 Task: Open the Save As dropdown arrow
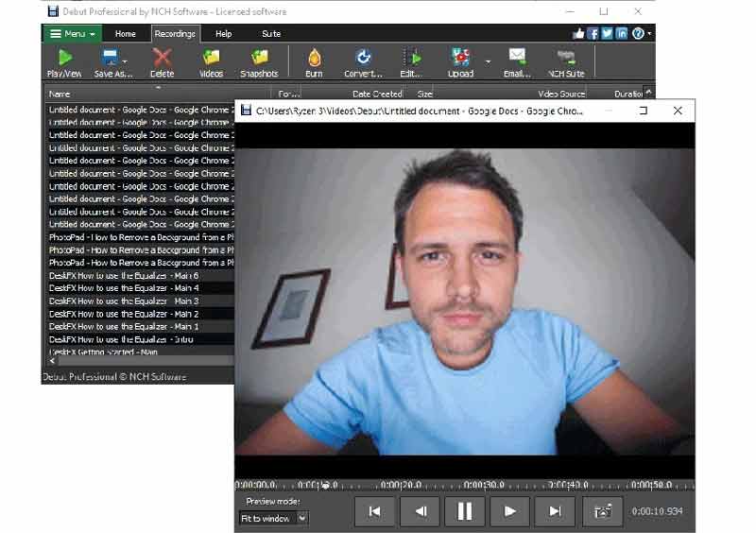click(125, 61)
